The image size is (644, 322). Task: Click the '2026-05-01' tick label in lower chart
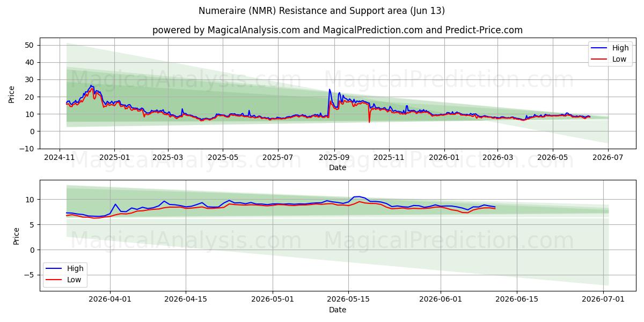pos(273,300)
